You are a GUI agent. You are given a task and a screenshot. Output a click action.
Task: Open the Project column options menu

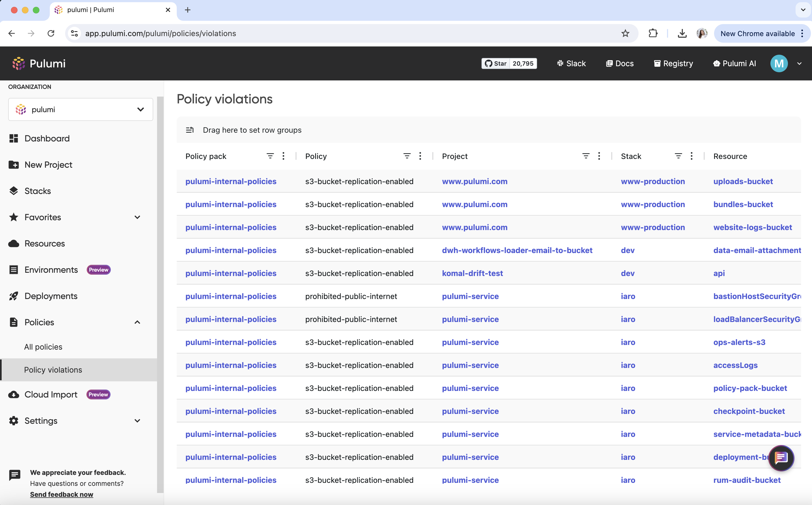599,156
